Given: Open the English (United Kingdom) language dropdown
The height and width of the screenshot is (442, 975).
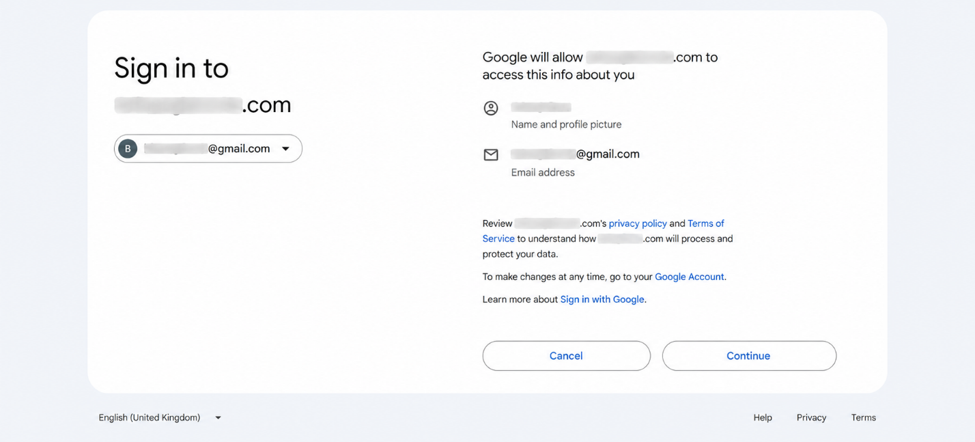Looking at the screenshot, I should coord(160,418).
